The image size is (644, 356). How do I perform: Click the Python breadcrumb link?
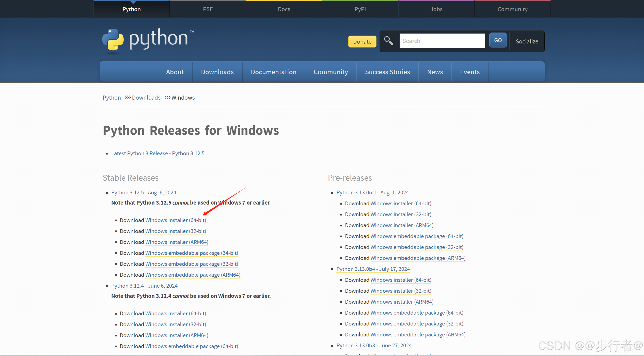112,98
